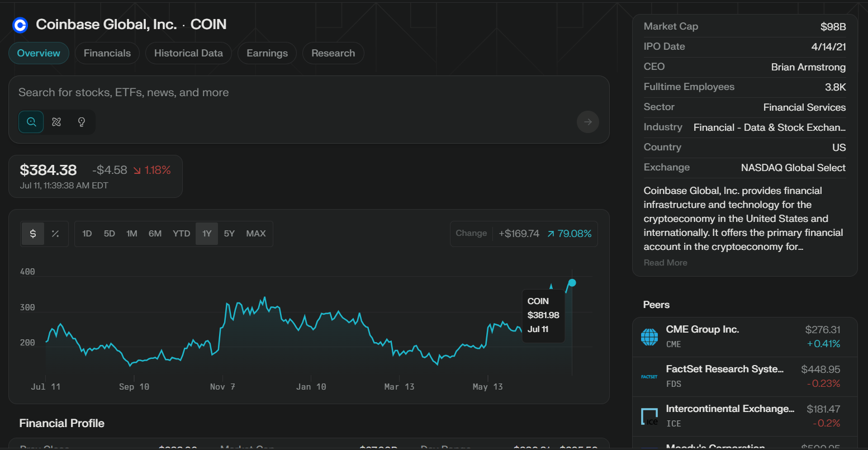Click the chart's current price marker dot

coord(572,283)
